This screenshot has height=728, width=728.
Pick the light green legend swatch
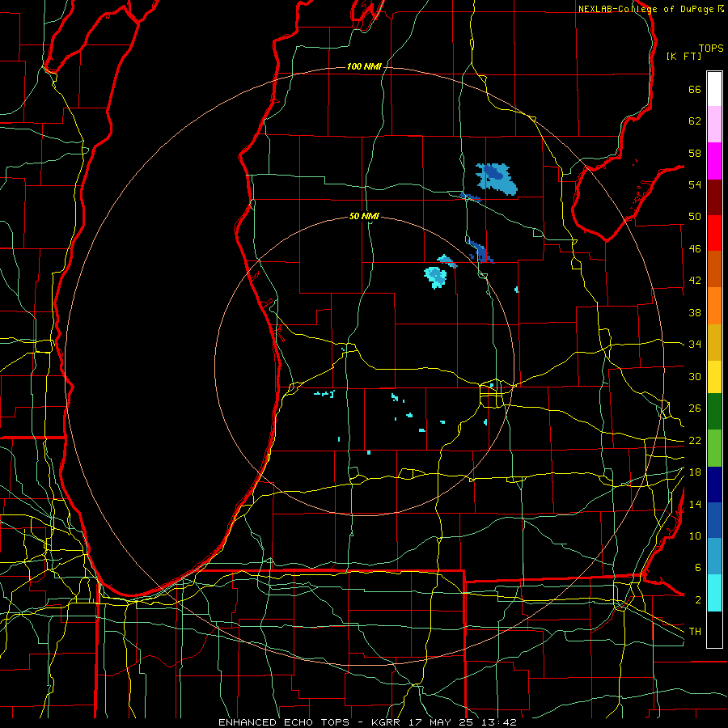point(714,448)
